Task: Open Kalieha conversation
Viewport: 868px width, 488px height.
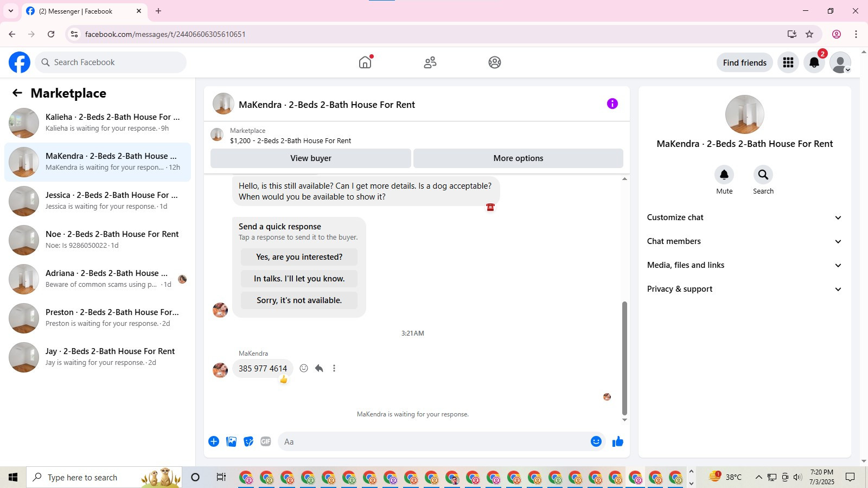Action: (98, 123)
